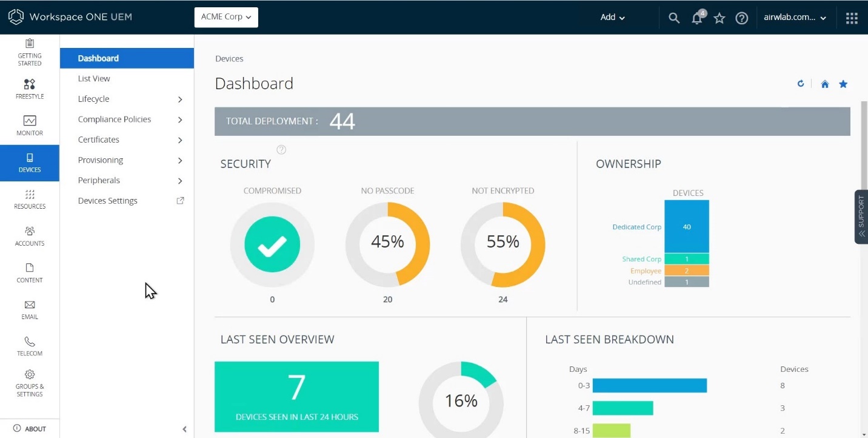Open the Freestyle section
Viewport: 868px width, 438px height.
[x=29, y=89]
